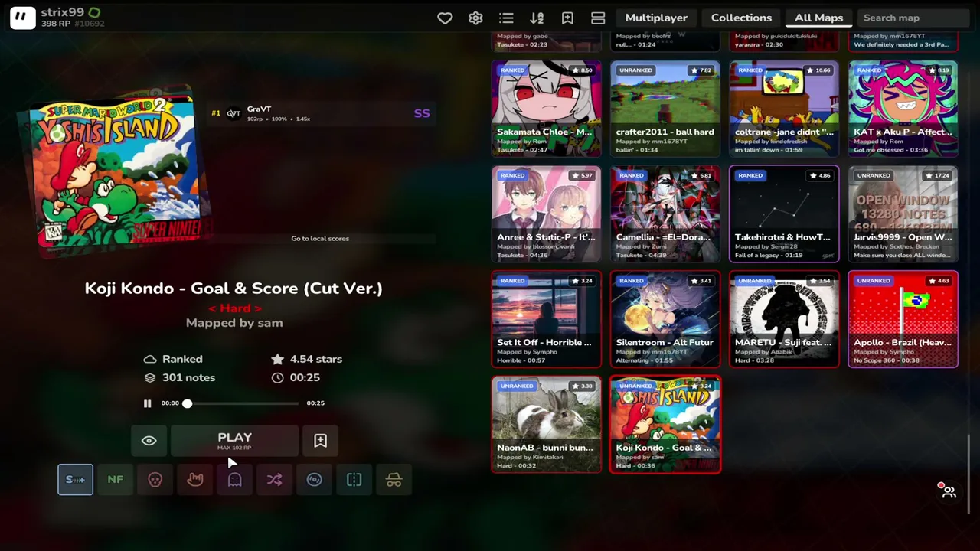Open the A-Z sort order icon
The height and width of the screenshot is (551, 980).
[537, 18]
